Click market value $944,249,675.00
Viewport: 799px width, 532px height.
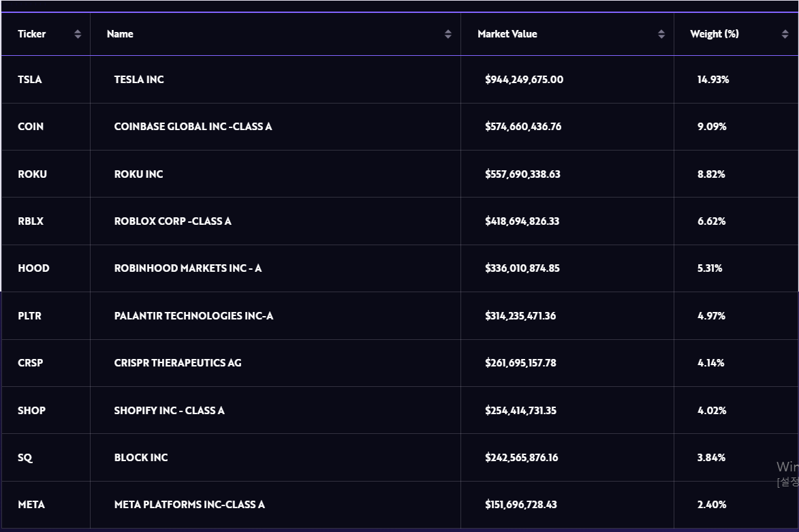(524, 80)
